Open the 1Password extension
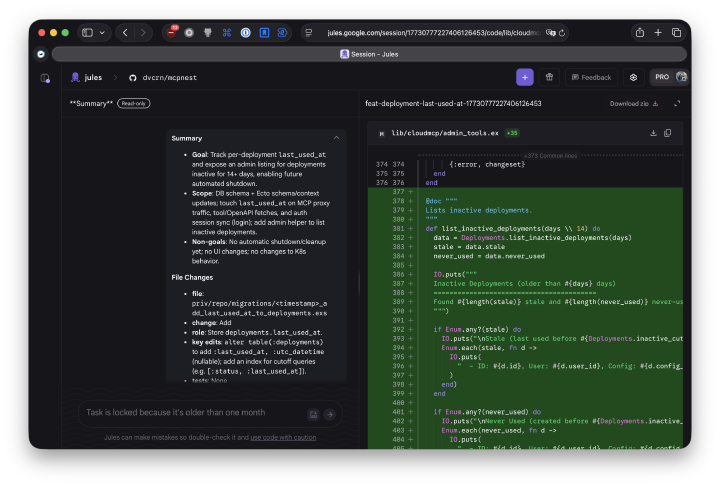This screenshot has width=720, height=487. click(x=245, y=33)
